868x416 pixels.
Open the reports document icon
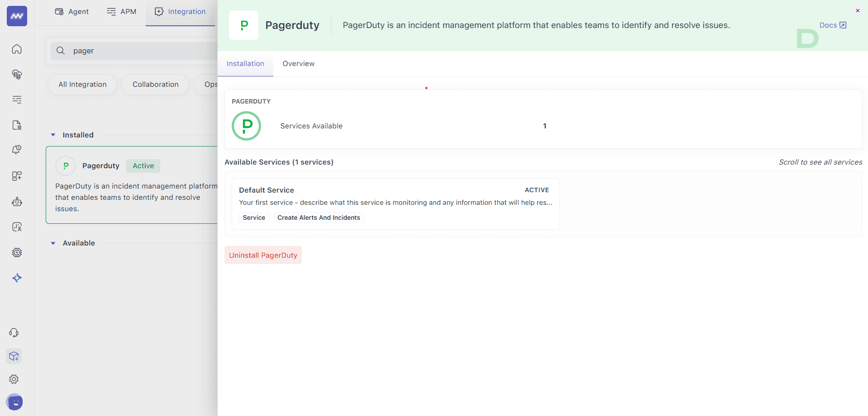coord(17,125)
